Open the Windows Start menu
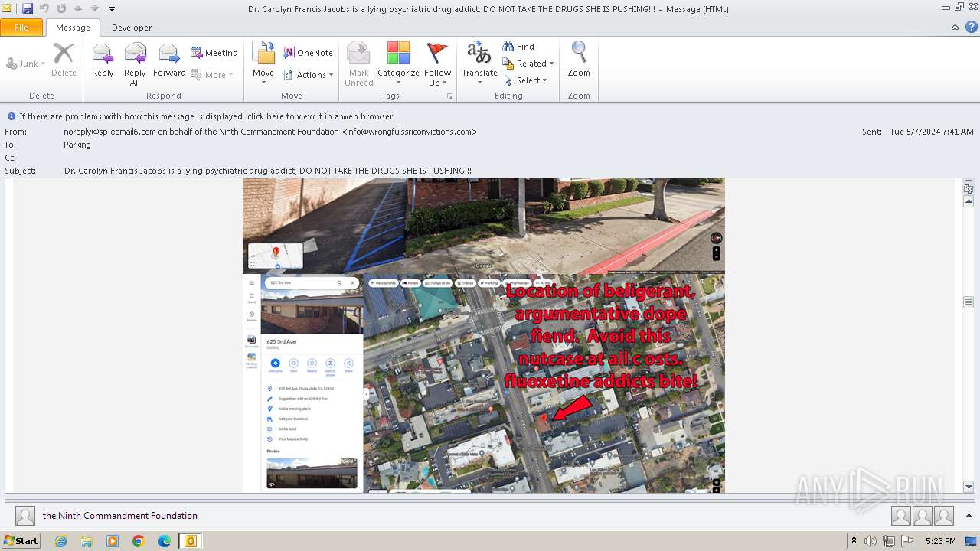This screenshot has width=980, height=551. pyautogui.click(x=21, y=541)
